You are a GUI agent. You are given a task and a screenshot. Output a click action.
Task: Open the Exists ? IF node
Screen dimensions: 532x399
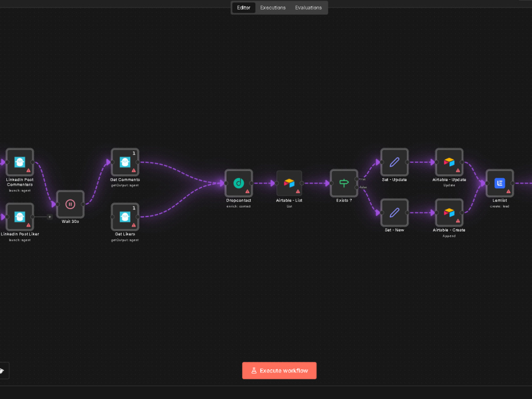pos(344,183)
